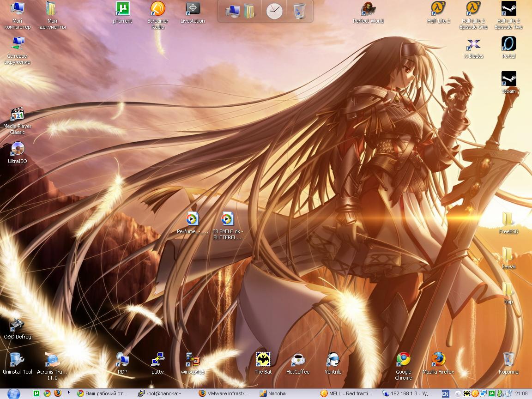532x399 pixels.
Task: Open the Мой компьютер desktop icon
Action: click(17, 15)
